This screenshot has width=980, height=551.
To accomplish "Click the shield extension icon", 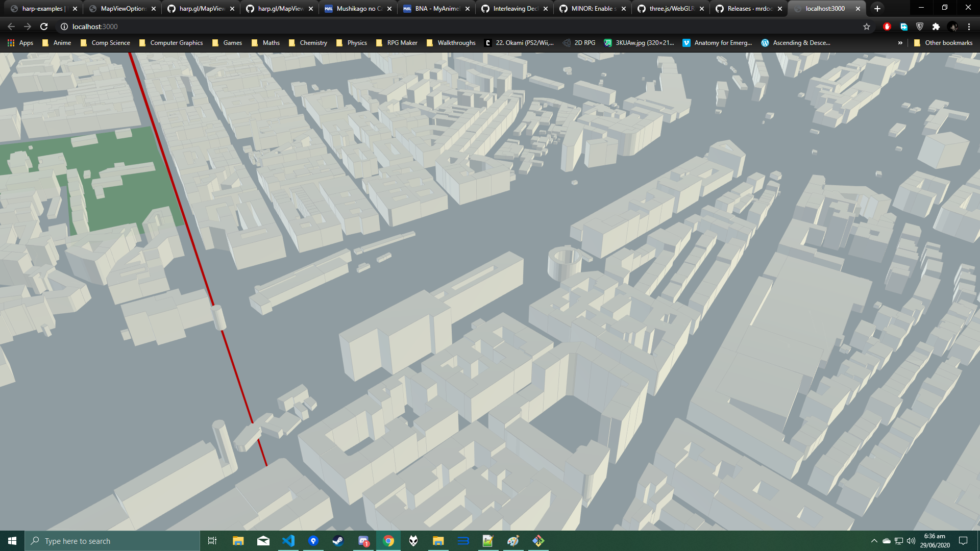I will point(920,27).
